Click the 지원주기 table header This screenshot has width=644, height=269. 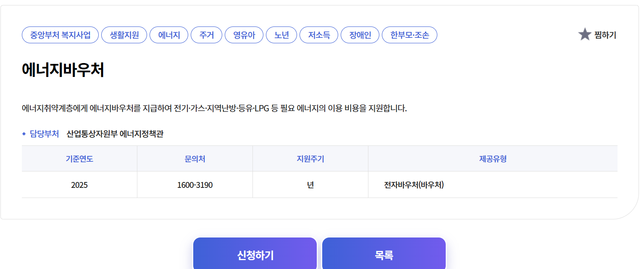[310, 158]
